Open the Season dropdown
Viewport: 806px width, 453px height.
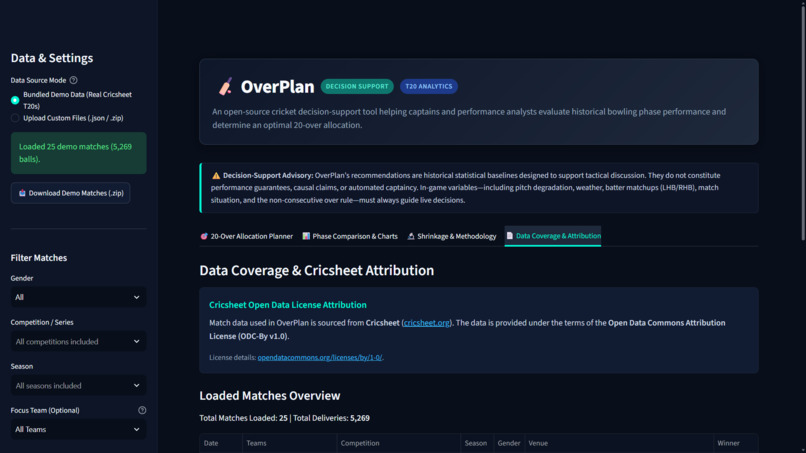[x=78, y=386]
